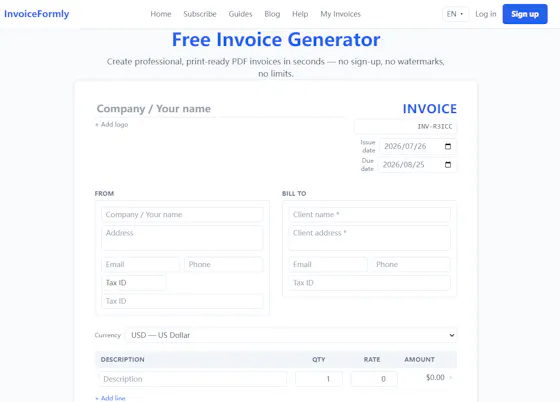
Task: Focus the BILL TO Phone field
Action: (411, 265)
